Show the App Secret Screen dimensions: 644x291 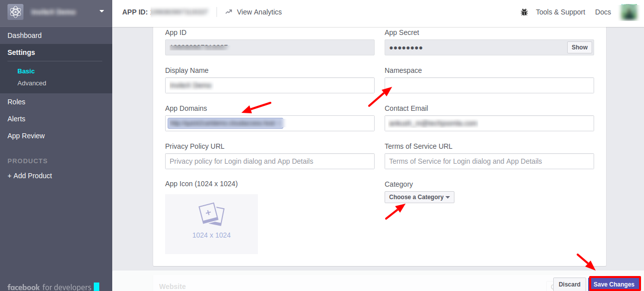579,47
